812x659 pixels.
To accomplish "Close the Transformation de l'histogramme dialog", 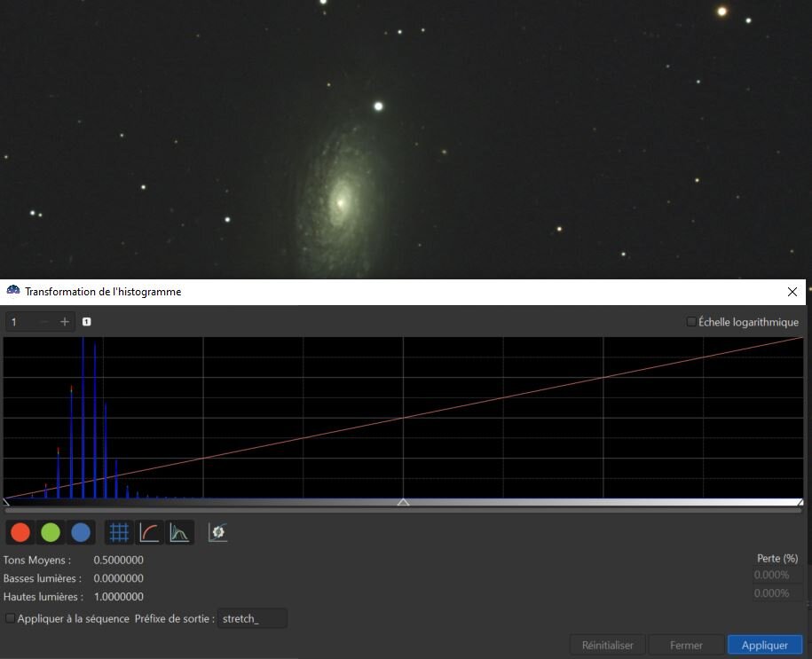I will coord(792,292).
